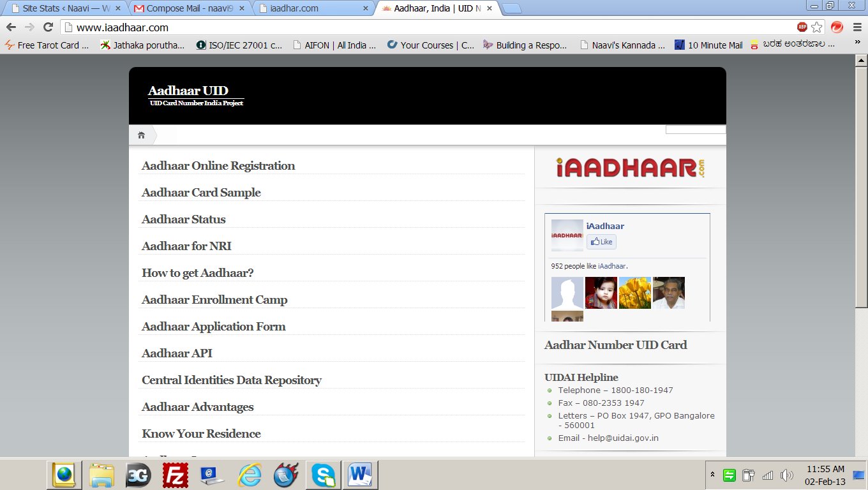Click the red swirl extension icon

(837, 27)
